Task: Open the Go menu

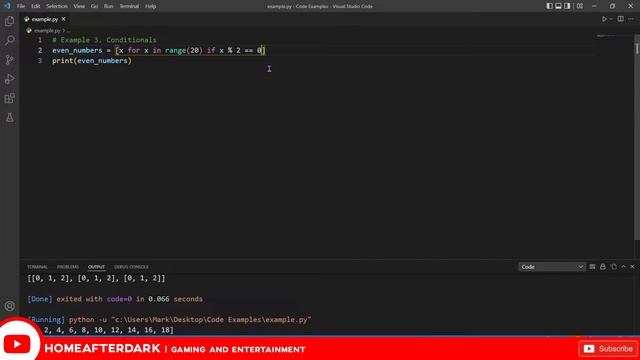Action: [94, 6]
